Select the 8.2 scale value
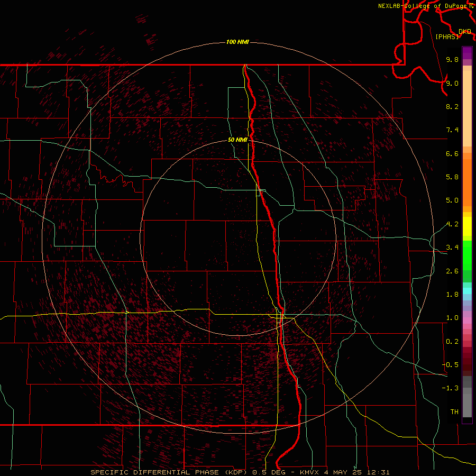The height and width of the screenshot is (476, 476). pyautogui.click(x=452, y=106)
